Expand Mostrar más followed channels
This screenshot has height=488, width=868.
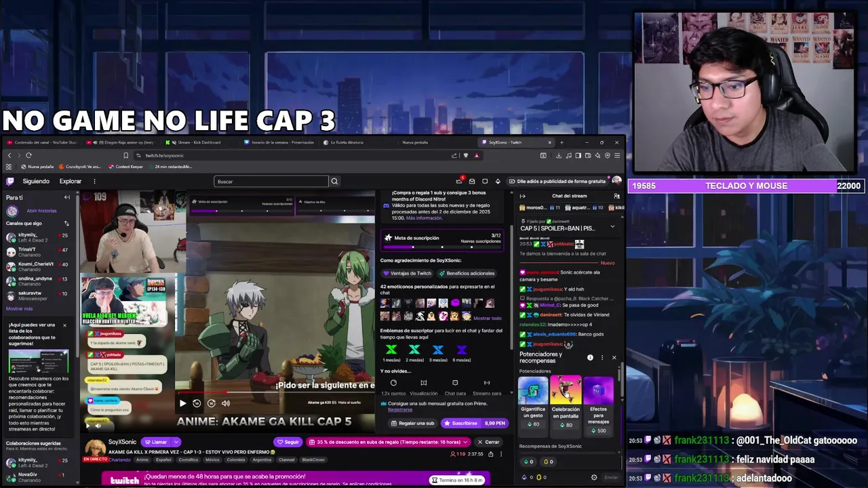tap(19, 308)
